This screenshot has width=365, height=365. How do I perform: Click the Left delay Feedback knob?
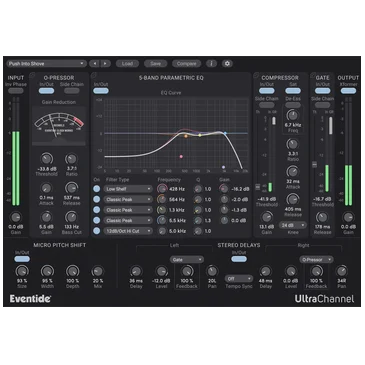(x=187, y=271)
